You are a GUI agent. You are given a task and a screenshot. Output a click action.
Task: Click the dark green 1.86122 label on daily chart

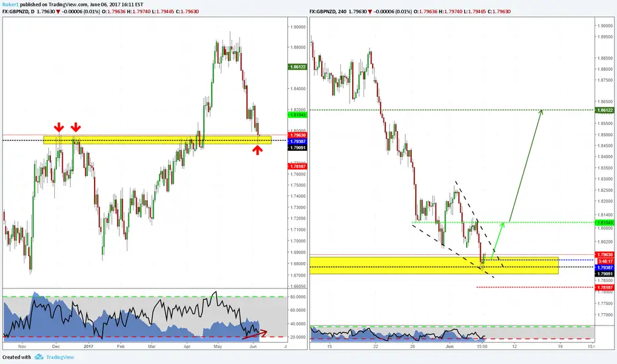(x=297, y=67)
